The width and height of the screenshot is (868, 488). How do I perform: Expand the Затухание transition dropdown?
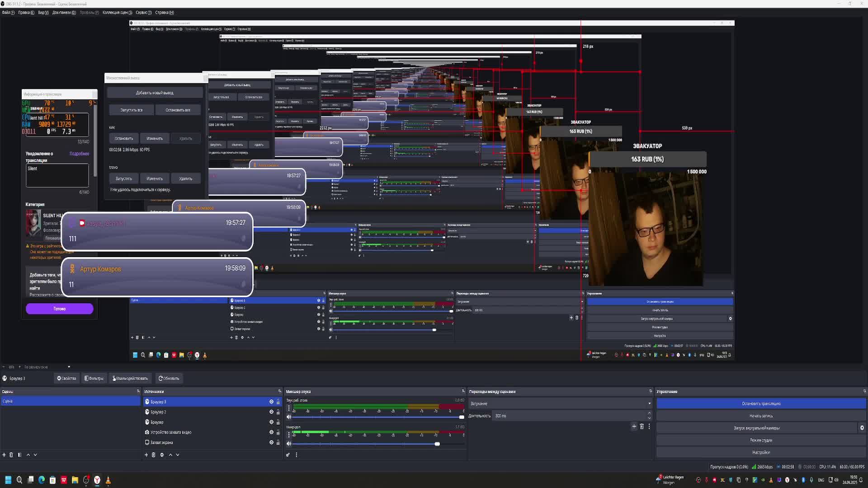(649, 404)
